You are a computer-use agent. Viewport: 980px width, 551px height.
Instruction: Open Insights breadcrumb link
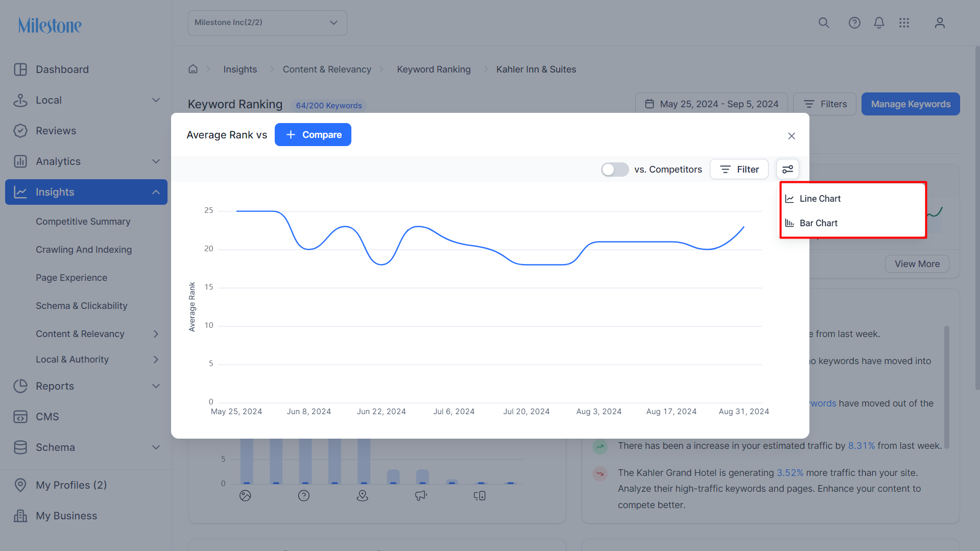240,69
